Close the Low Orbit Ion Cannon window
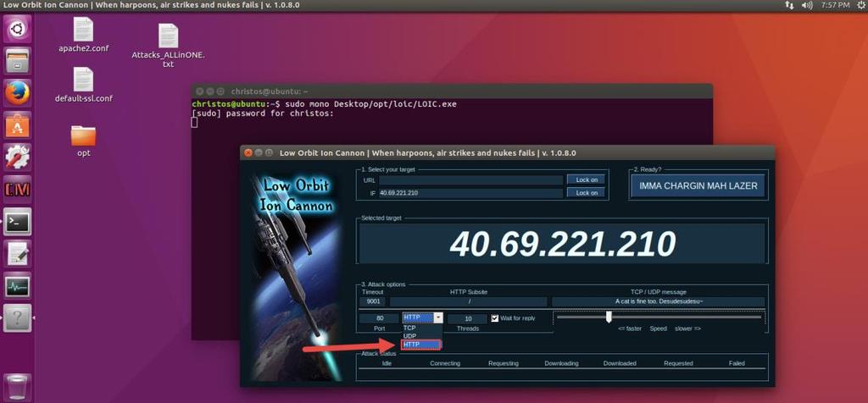The width and height of the screenshot is (868, 403). point(248,152)
